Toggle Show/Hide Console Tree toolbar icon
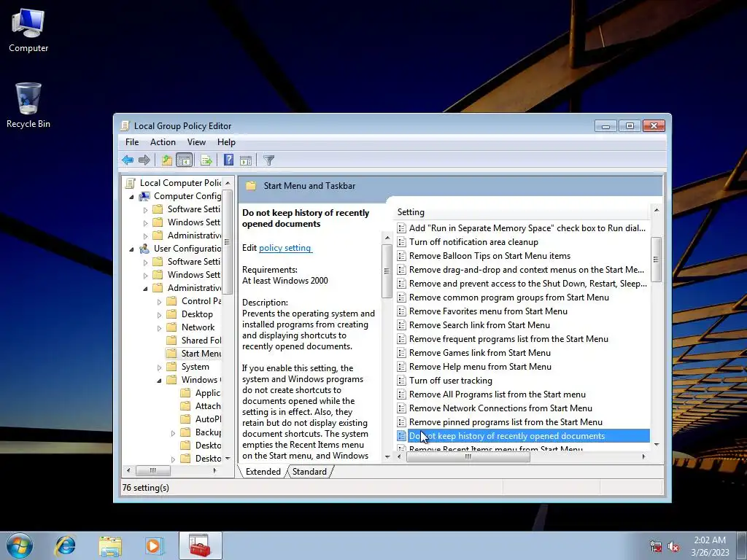The height and width of the screenshot is (560, 747). pos(184,160)
